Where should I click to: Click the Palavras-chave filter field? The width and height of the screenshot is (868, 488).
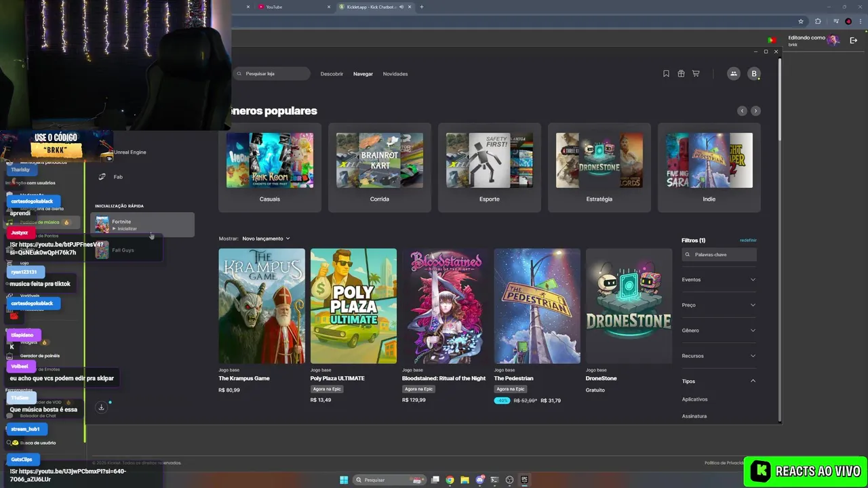pyautogui.click(x=719, y=255)
